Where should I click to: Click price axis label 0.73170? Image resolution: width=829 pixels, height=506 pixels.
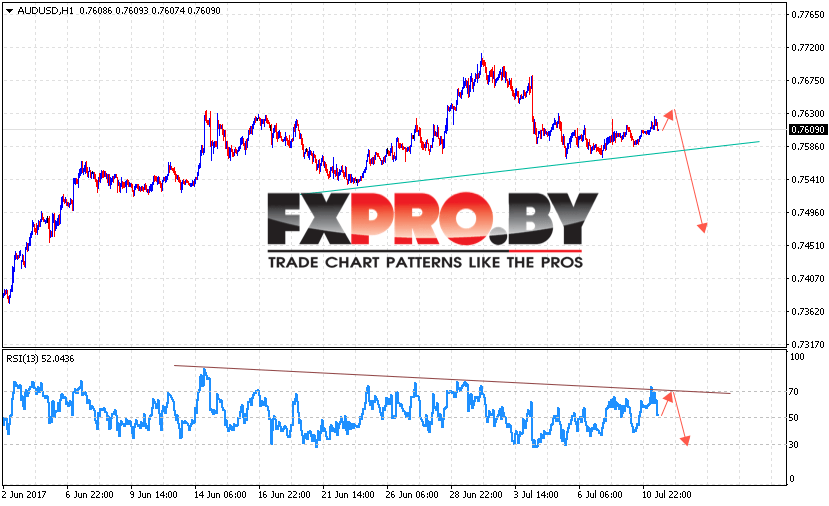(807, 344)
